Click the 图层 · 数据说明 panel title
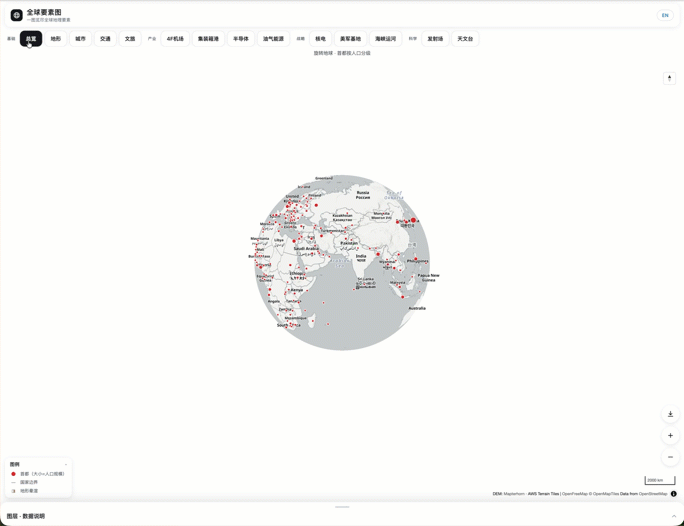Image resolution: width=684 pixels, height=526 pixels. pos(26,516)
